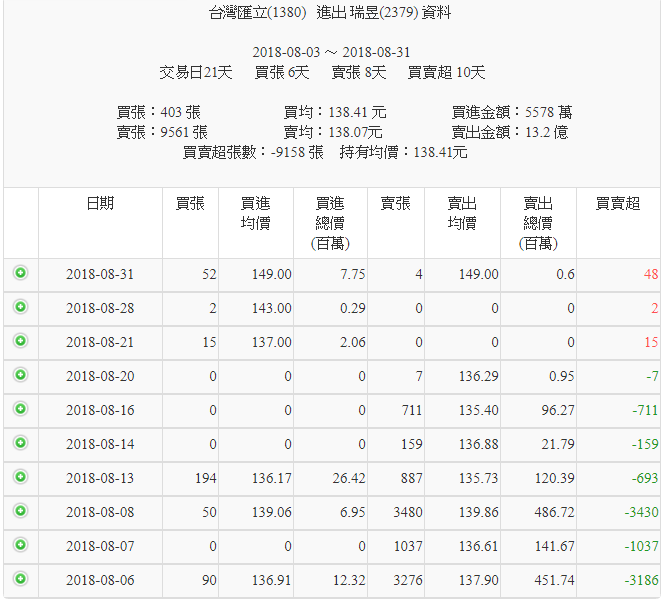Select the 2018-08-31 date cell
The height and width of the screenshot is (599, 669).
point(100,274)
